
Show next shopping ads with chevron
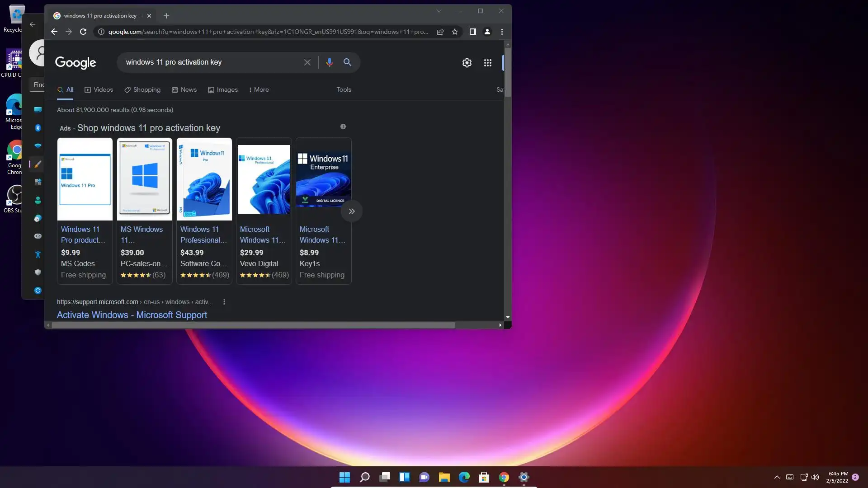click(352, 211)
